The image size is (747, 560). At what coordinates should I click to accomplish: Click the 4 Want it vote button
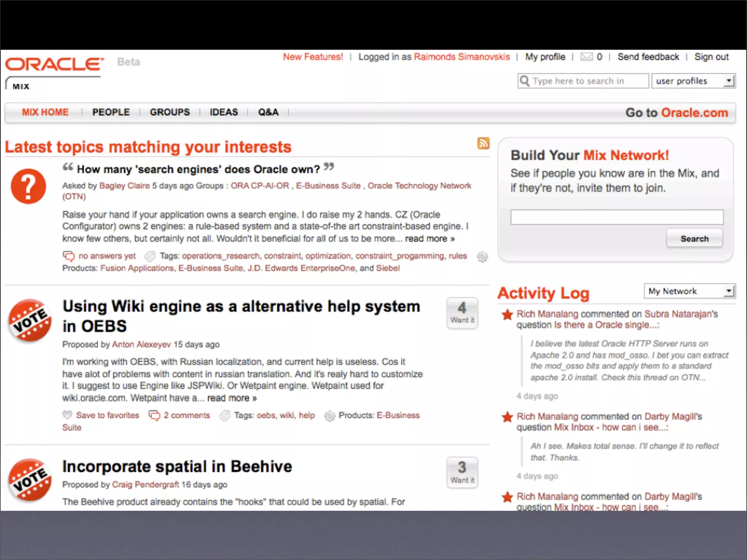(462, 313)
